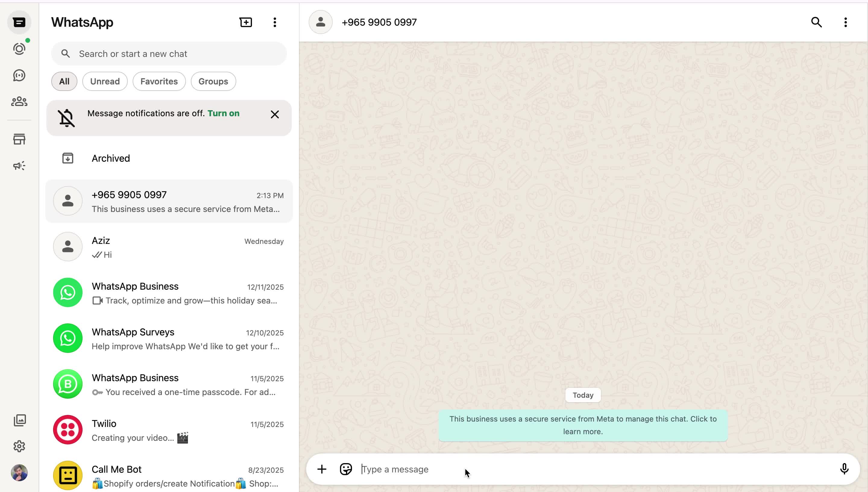Open the chat list menu dots
This screenshot has height=492, width=868.
275,22
